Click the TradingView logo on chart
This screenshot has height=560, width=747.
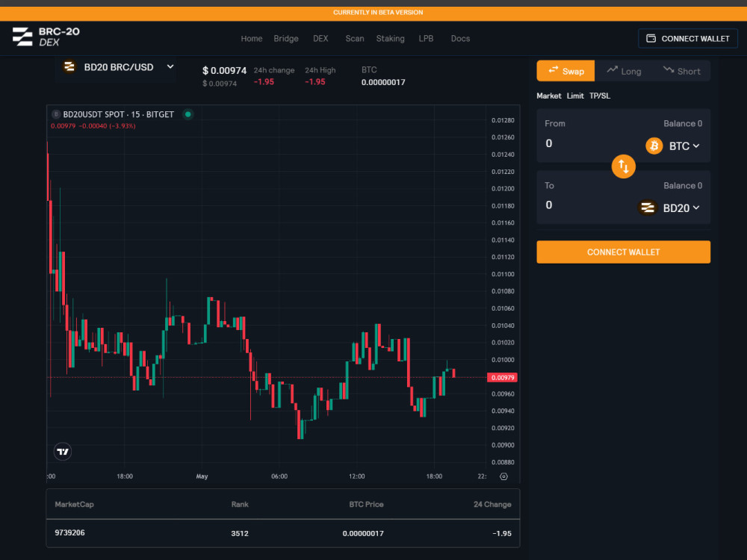[63, 452]
